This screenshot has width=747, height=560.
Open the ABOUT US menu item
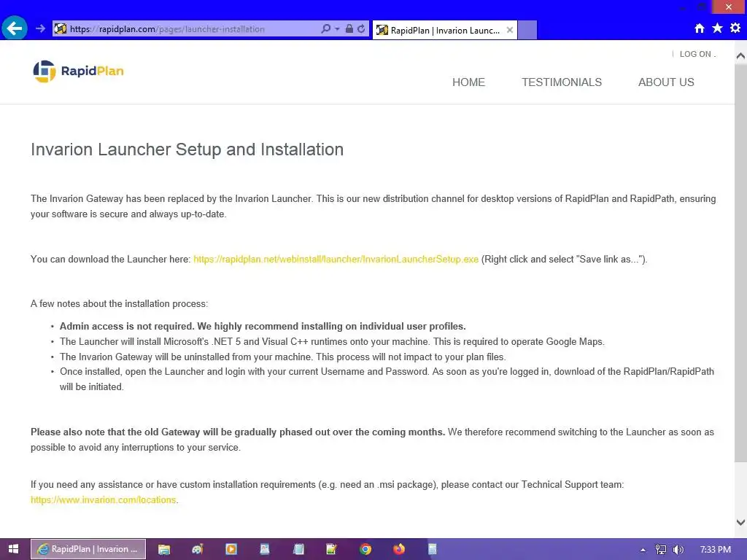tap(666, 82)
